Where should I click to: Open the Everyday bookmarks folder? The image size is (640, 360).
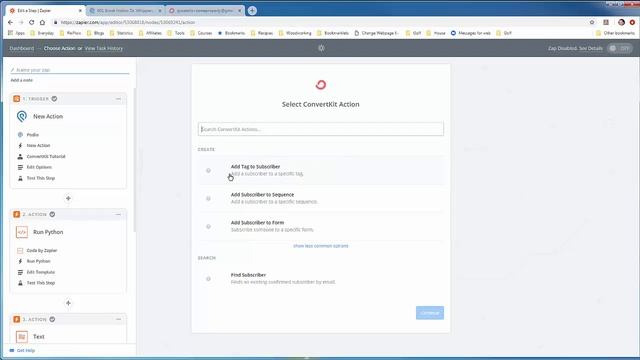point(42,33)
